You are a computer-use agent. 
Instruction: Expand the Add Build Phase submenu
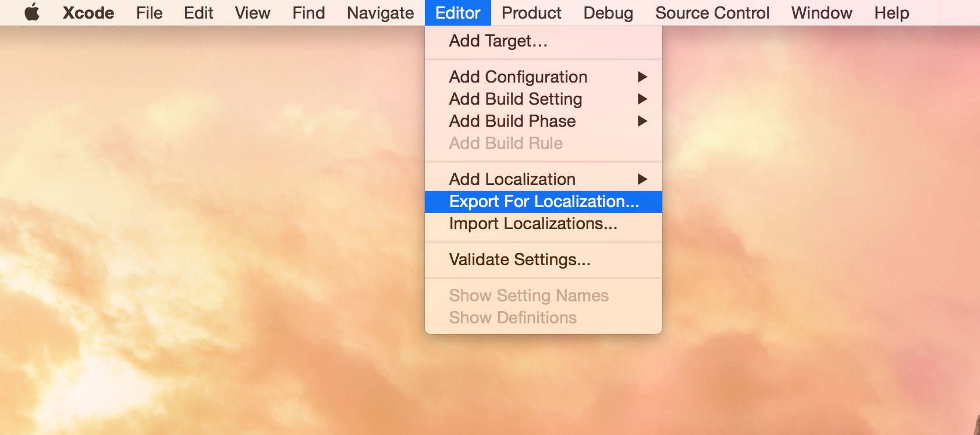pos(544,121)
